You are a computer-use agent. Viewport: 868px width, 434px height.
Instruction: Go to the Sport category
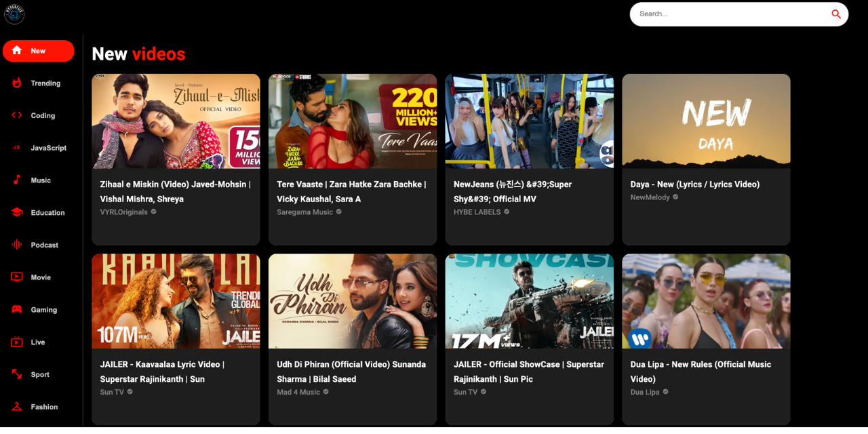pos(39,374)
